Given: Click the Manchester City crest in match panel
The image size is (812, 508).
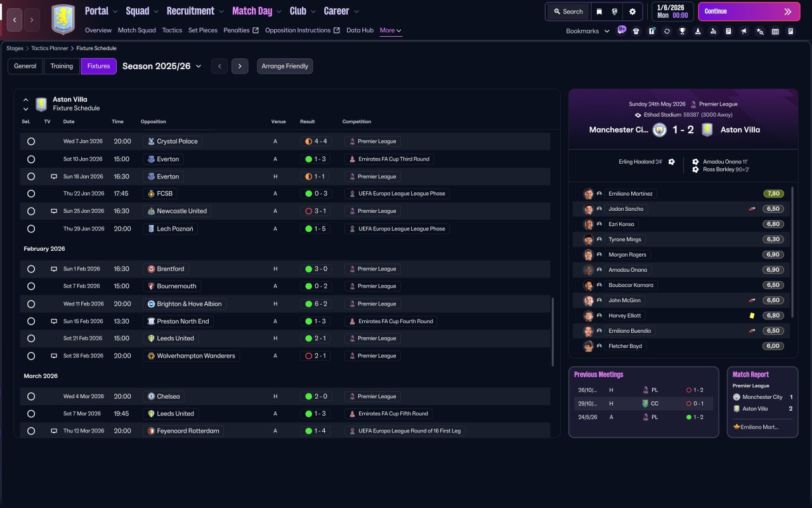Looking at the screenshot, I should tap(660, 130).
